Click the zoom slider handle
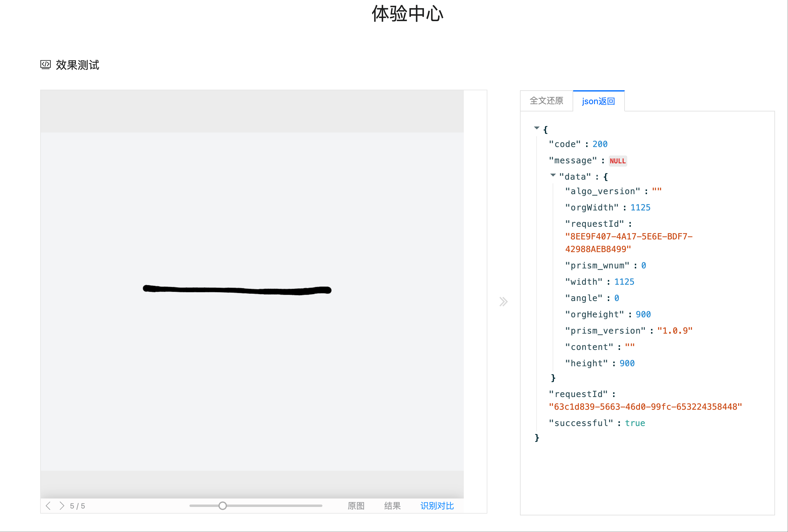The height and width of the screenshot is (532, 788). (222, 506)
